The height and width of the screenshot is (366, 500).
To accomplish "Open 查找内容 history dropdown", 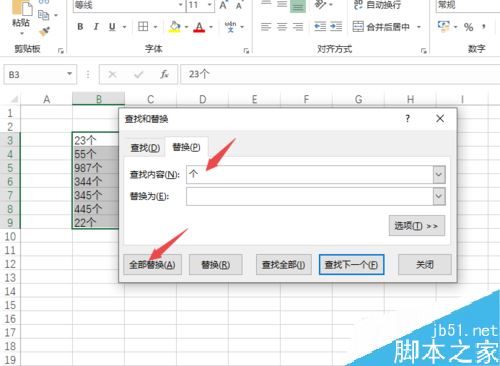I will [x=439, y=174].
